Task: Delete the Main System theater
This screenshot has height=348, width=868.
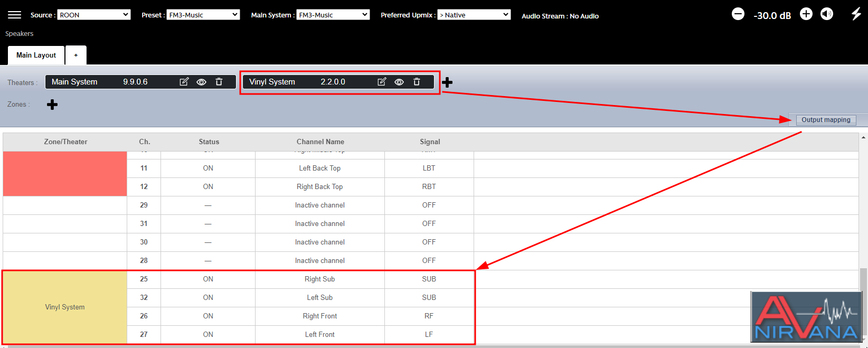Action: click(219, 82)
